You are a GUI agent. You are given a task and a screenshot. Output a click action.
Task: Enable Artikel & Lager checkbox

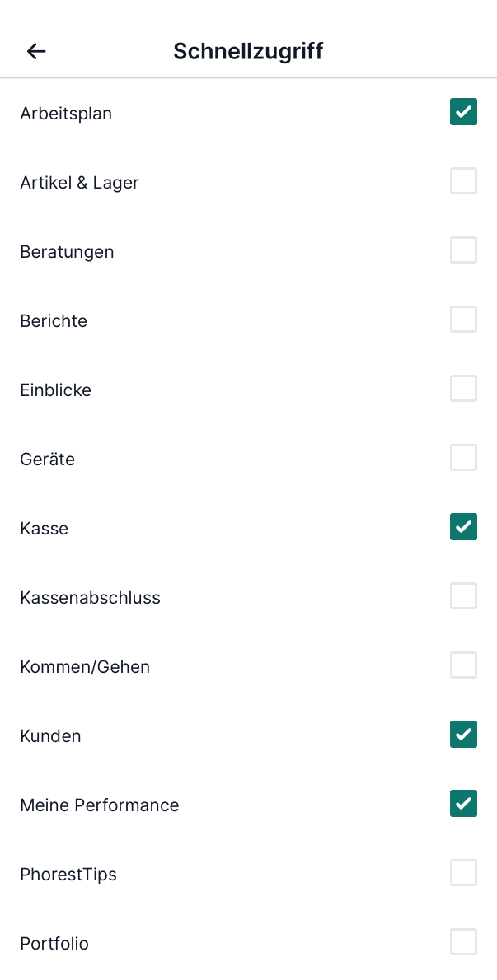(x=463, y=181)
